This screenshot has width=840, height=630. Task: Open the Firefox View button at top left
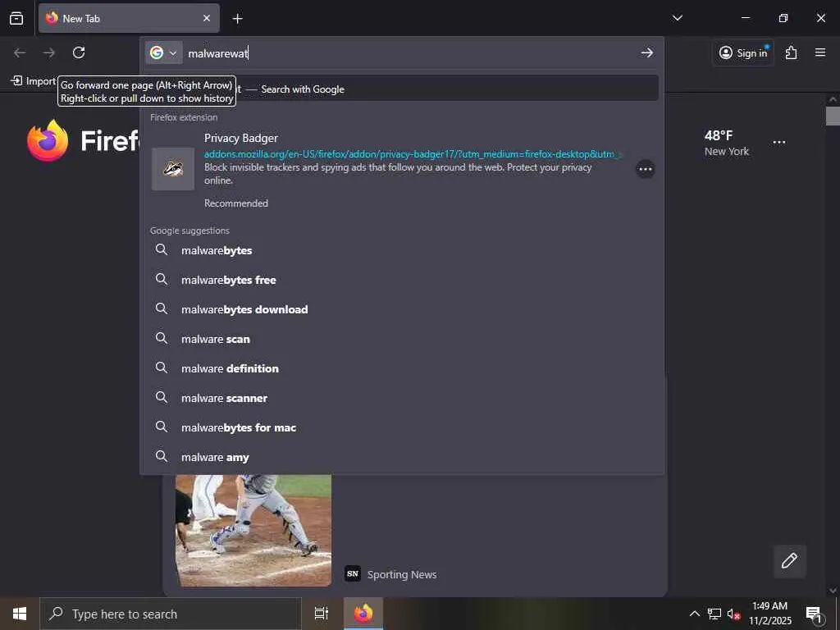coord(16,18)
